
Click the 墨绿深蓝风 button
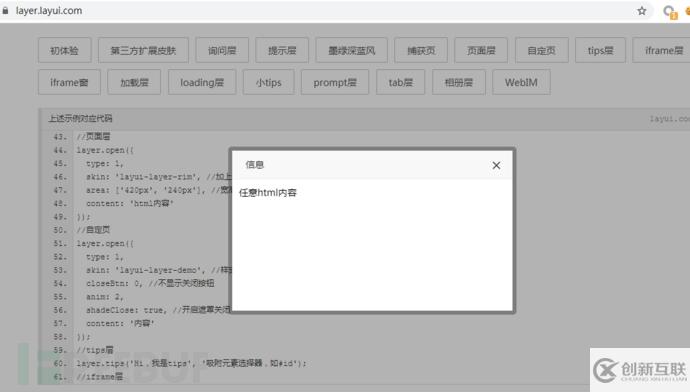click(352, 51)
